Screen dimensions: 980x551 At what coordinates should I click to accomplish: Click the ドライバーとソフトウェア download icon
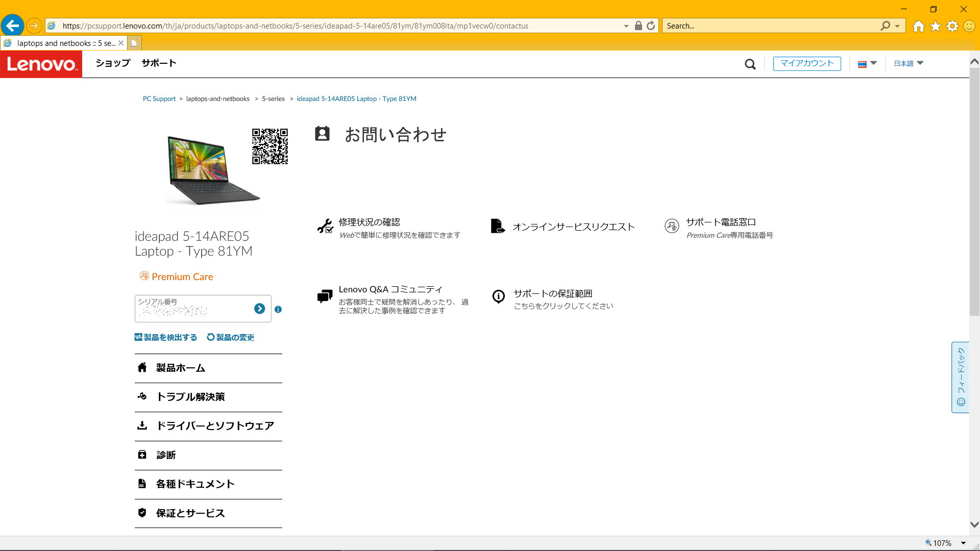click(142, 425)
